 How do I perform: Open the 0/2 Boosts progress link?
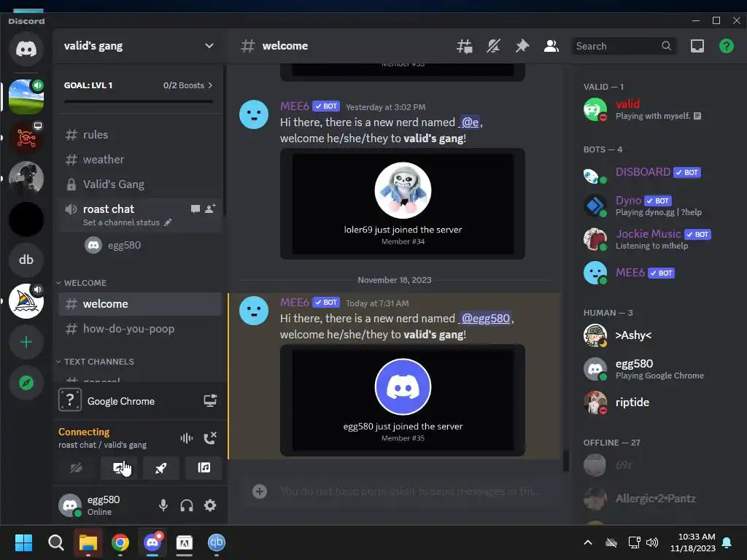pos(187,85)
